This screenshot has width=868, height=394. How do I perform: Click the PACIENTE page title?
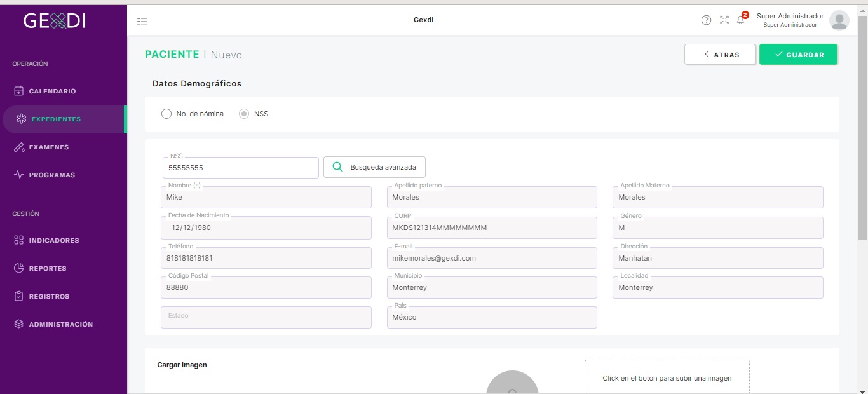coord(172,55)
